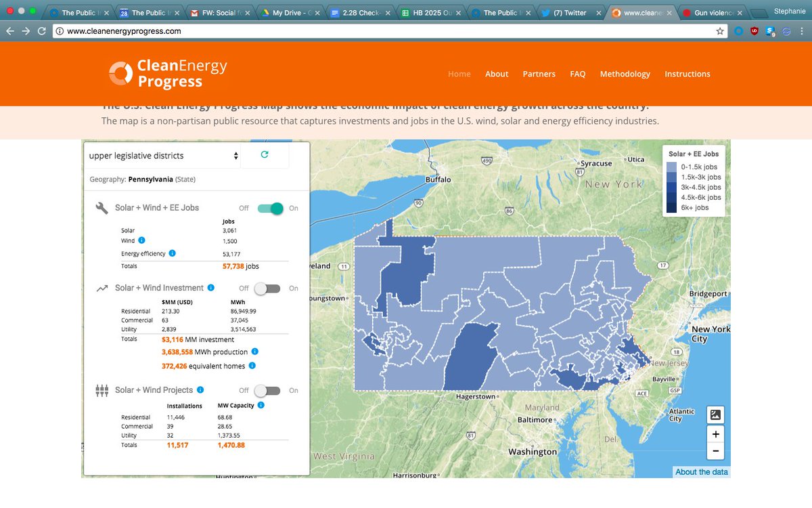This screenshot has width=812, height=508.
Task: Enable the Solar + Wind Investment switch
Action: click(x=267, y=288)
